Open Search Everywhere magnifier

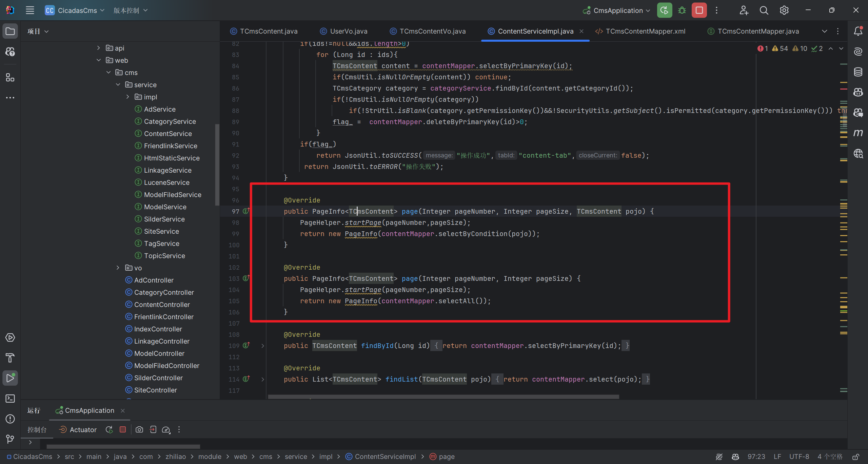click(764, 10)
